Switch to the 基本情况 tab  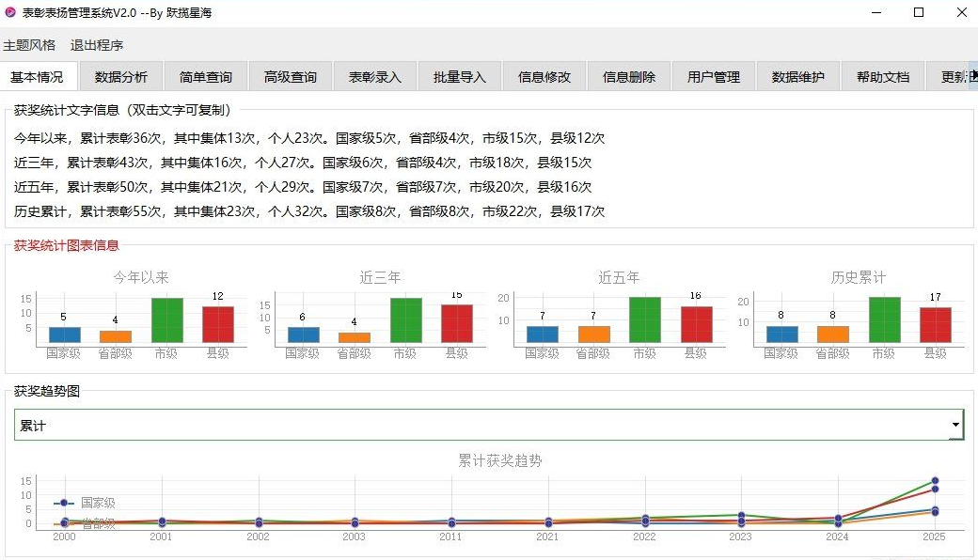point(37,77)
